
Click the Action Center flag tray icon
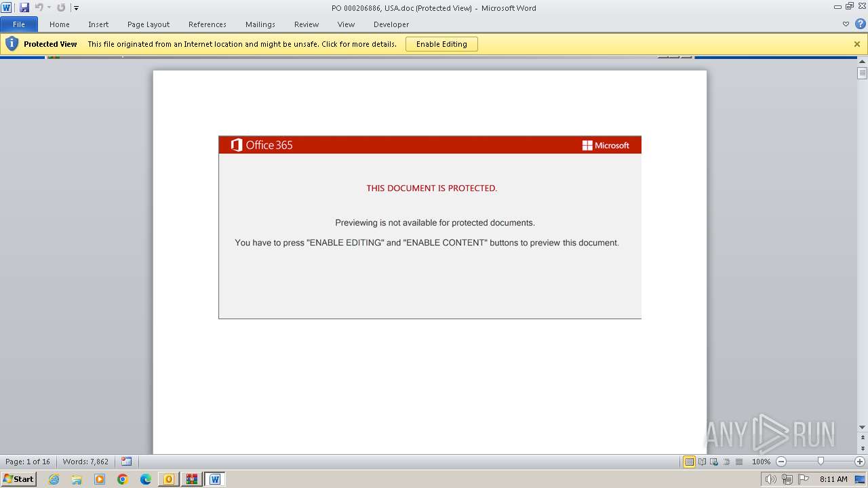tap(804, 479)
